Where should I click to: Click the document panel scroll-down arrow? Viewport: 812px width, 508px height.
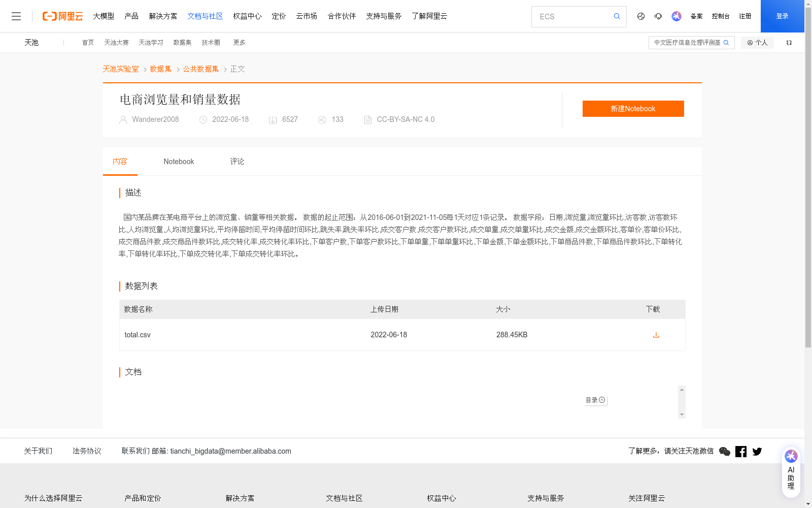click(x=682, y=415)
